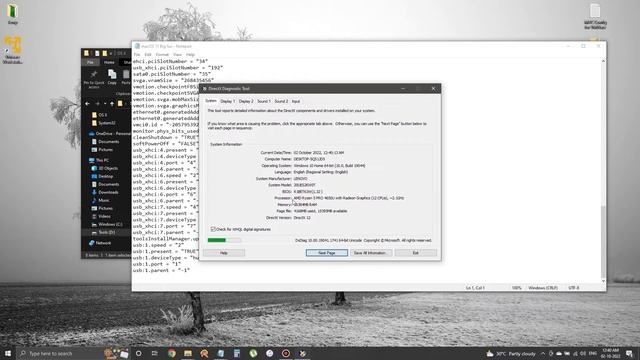
Task: Click the green progress bar in DirectX tool
Action: pyautogui.click(x=224, y=240)
